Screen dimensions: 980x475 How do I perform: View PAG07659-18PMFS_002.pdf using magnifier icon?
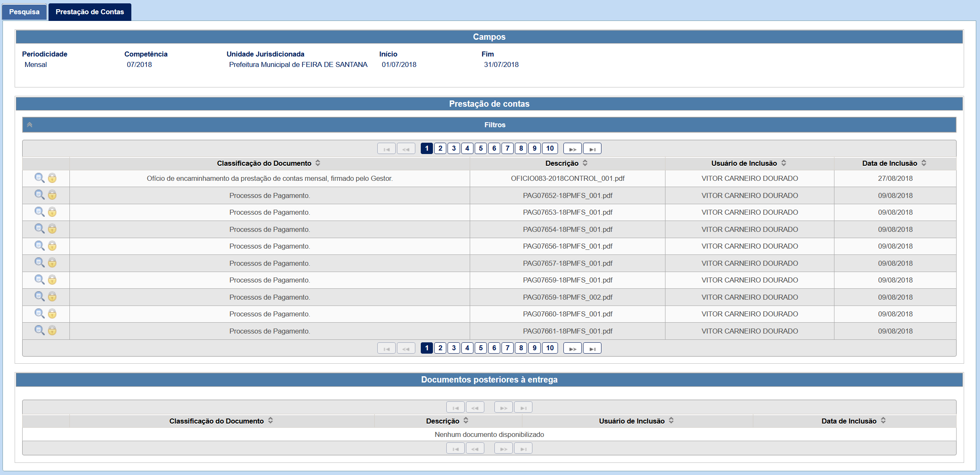click(39, 296)
